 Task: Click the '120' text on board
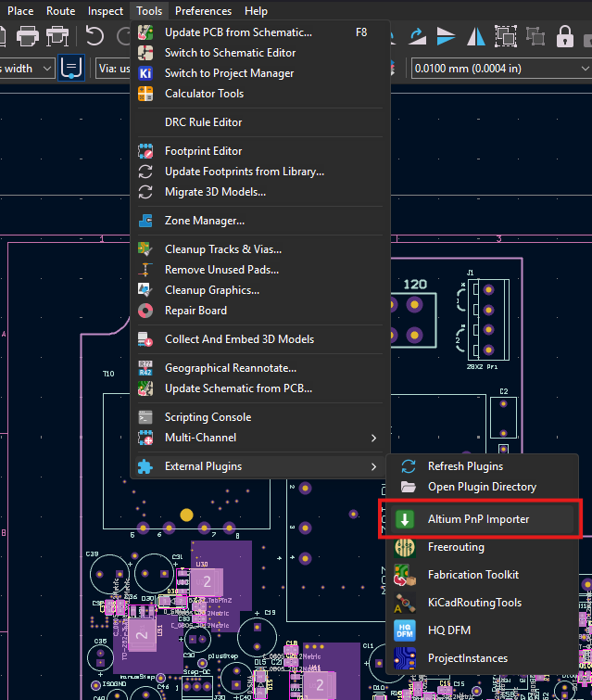click(415, 285)
